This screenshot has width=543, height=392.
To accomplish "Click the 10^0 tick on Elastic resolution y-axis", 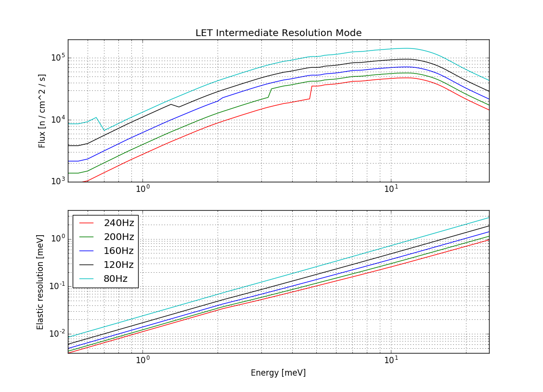I will [x=58, y=239].
